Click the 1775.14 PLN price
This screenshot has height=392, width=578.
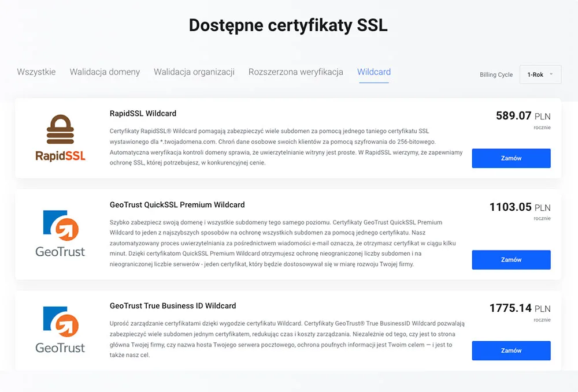(x=520, y=308)
